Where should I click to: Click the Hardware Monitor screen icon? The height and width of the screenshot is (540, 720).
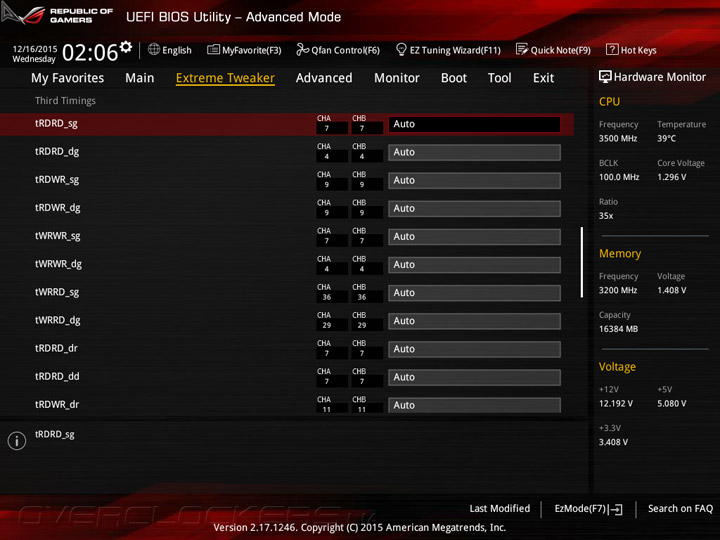click(605, 77)
